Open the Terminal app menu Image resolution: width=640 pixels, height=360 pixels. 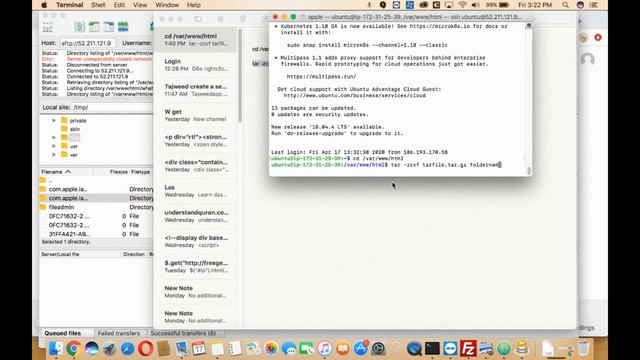click(x=69, y=5)
